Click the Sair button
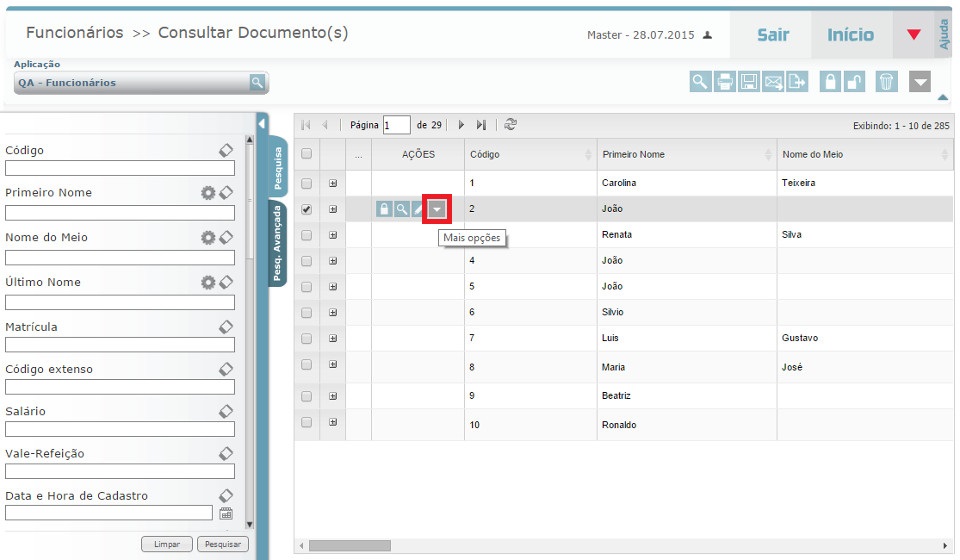Viewport: 960px width, 560px height. (x=773, y=35)
